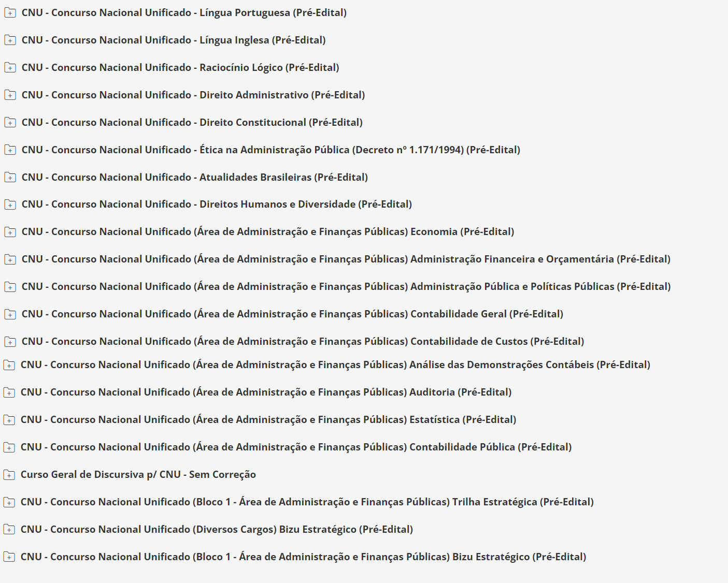Open the Auditoria course title
The image size is (728, 583).
coord(266,392)
